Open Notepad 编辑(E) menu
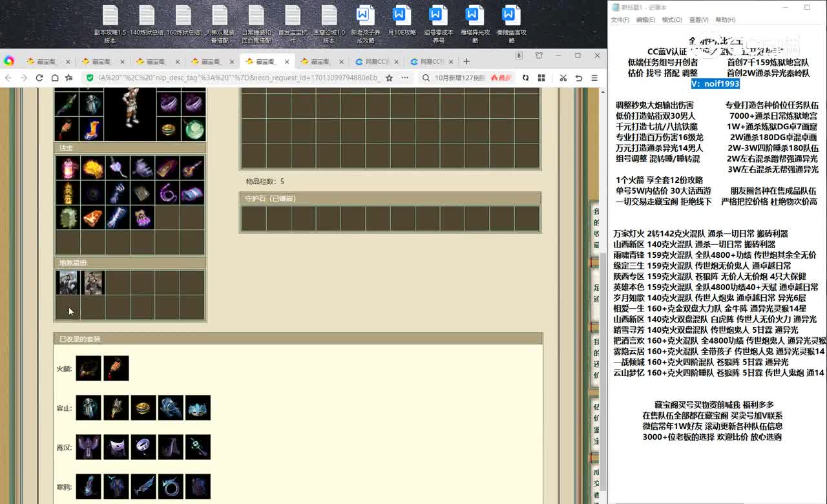 coord(645,20)
